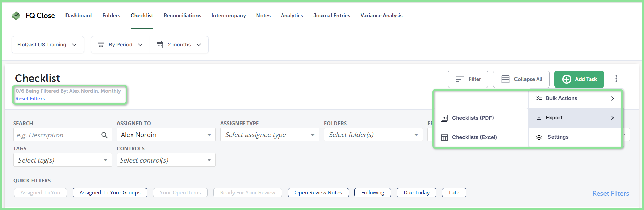This screenshot has height=210, width=644.
Task: Go to the Folders tab
Action: [111, 16]
